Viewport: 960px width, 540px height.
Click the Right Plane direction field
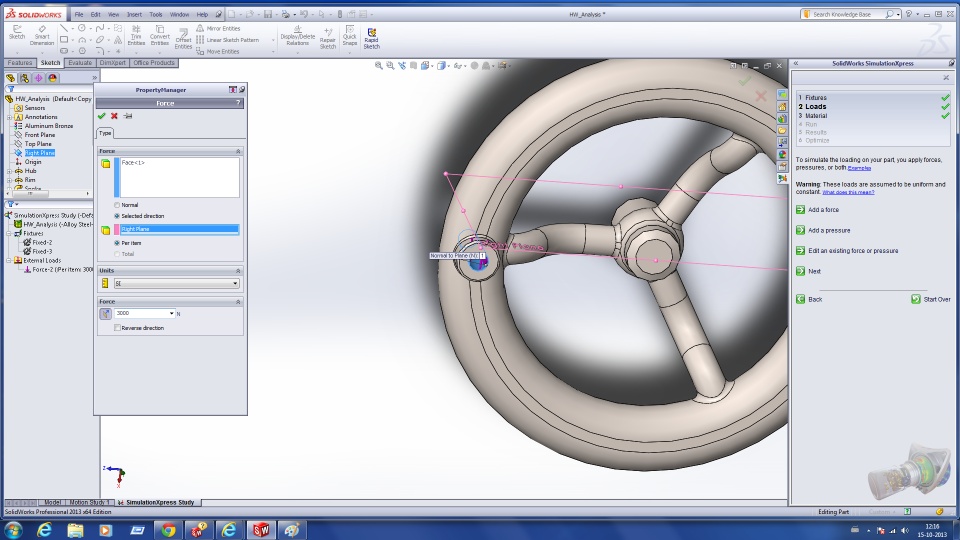pos(179,230)
